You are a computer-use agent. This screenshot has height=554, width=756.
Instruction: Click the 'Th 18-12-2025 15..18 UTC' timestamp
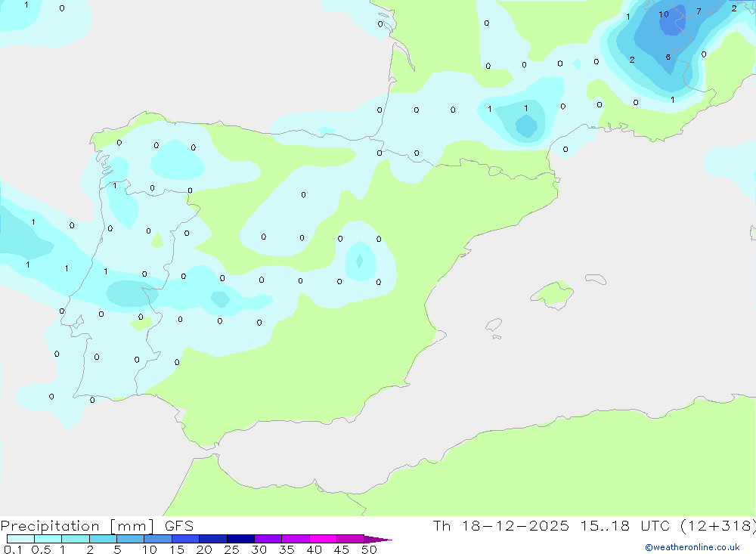coord(553,526)
